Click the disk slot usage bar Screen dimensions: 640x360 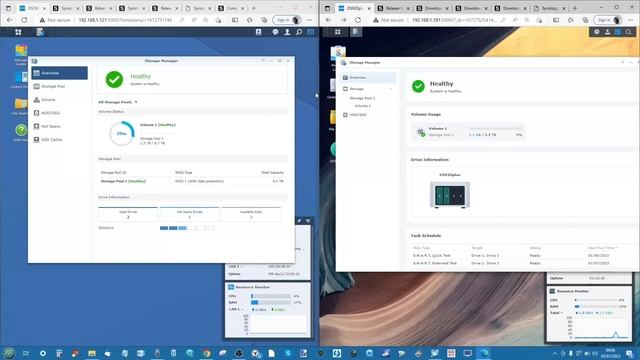[187, 228]
